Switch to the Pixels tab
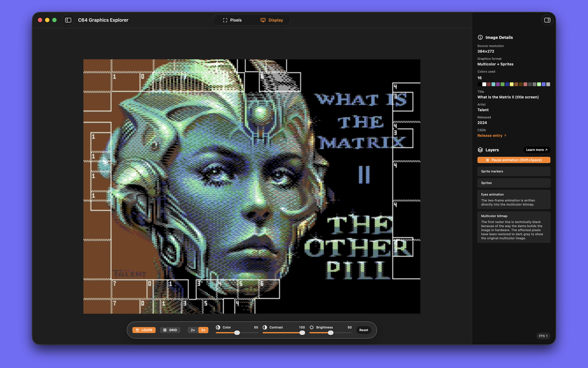 232,20
